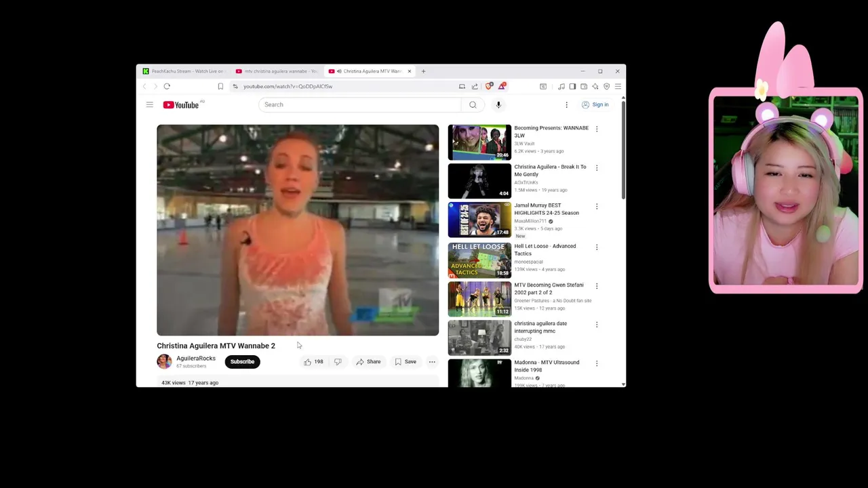Click the share page icon in address bar
Screen dimensions: 868x488
[x=475, y=86]
